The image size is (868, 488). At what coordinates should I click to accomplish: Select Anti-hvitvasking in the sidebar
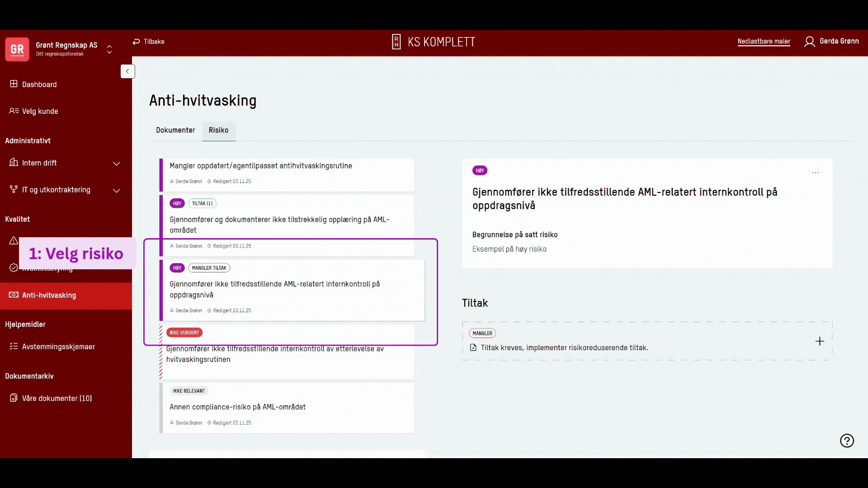pyautogui.click(x=49, y=296)
